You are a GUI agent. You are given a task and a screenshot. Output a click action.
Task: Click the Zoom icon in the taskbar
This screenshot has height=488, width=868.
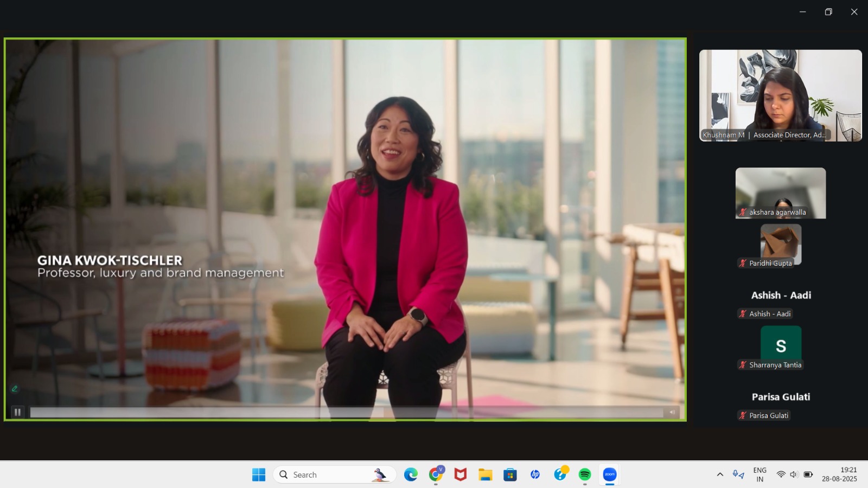coord(610,475)
